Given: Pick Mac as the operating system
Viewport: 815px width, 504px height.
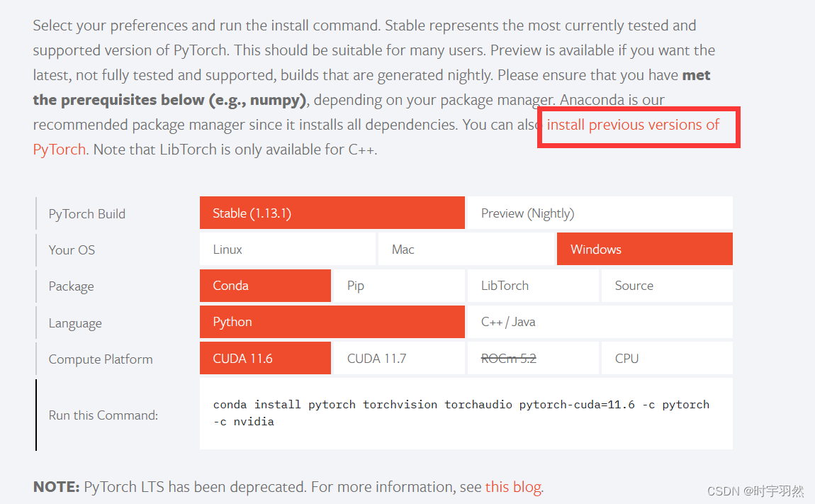Looking at the screenshot, I should [x=466, y=249].
